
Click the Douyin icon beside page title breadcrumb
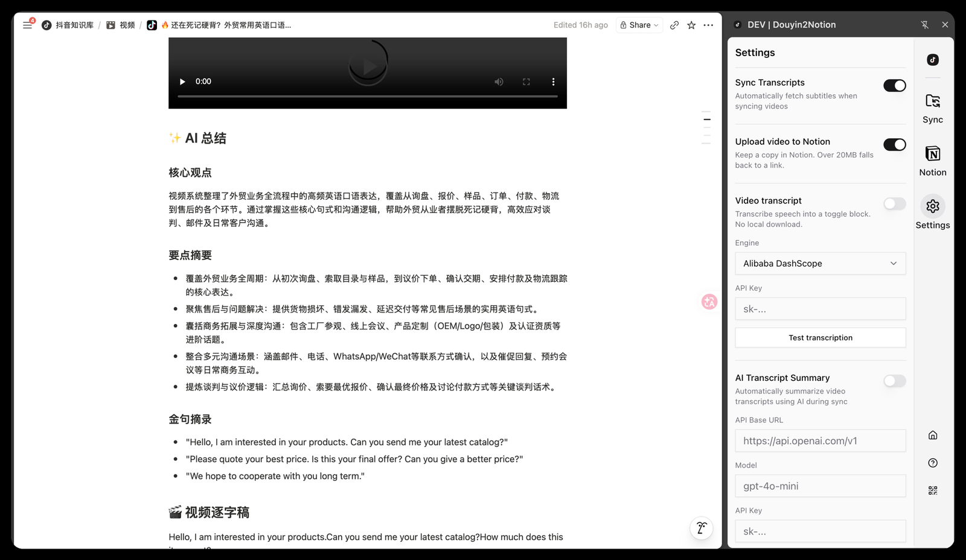[152, 25]
